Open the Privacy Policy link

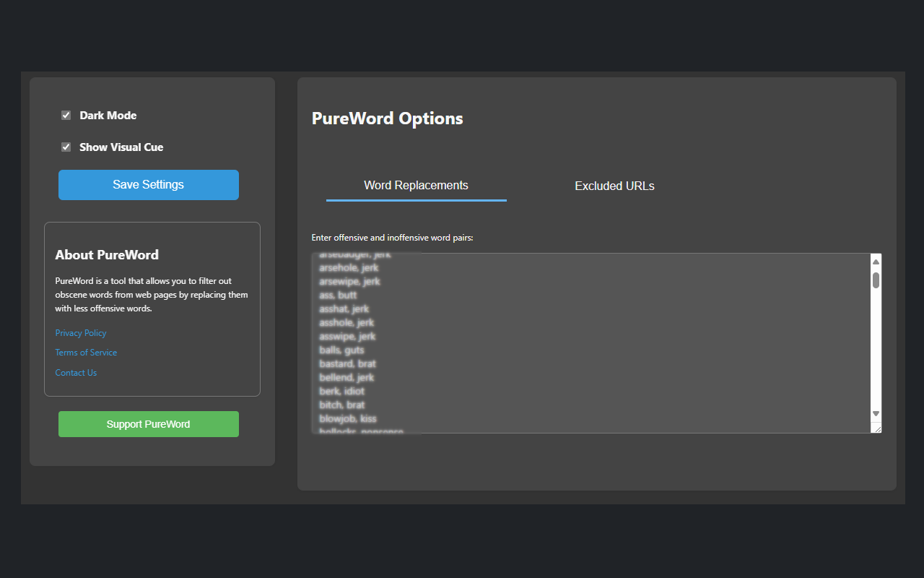point(81,333)
